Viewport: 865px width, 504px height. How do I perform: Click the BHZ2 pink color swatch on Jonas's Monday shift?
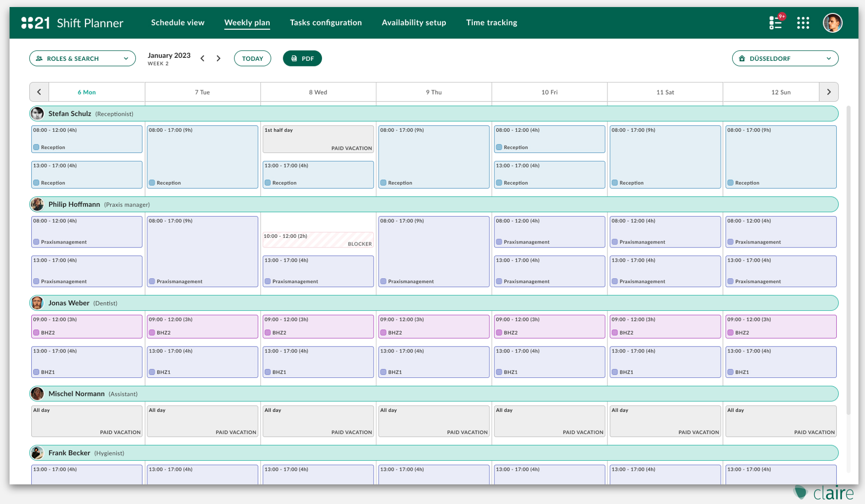pyautogui.click(x=36, y=332)
